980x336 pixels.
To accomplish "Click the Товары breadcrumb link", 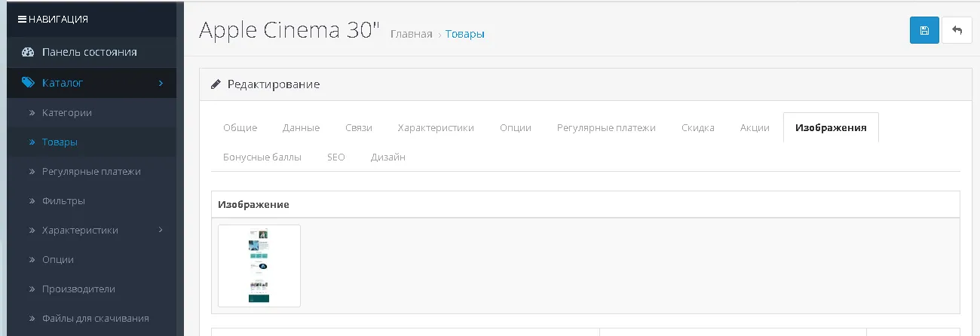I will tap(465, 34).
